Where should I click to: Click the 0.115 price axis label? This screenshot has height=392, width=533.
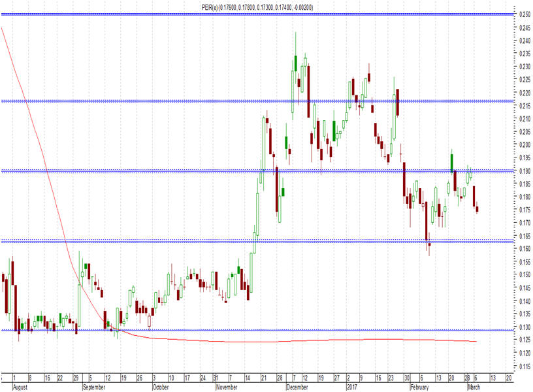coord(525,366)
